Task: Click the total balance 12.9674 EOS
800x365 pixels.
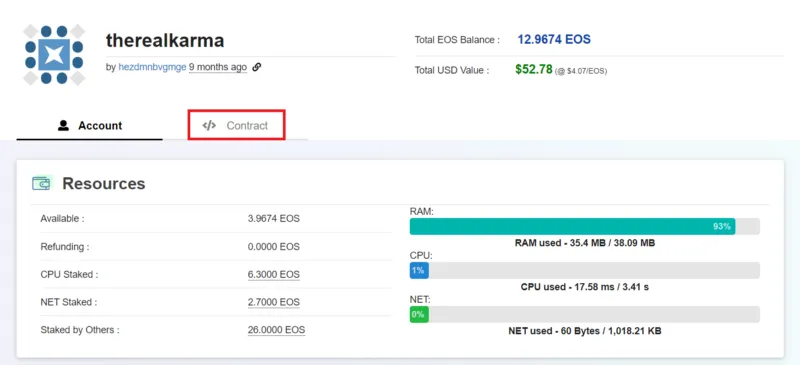Action: [x=554, y=39]
